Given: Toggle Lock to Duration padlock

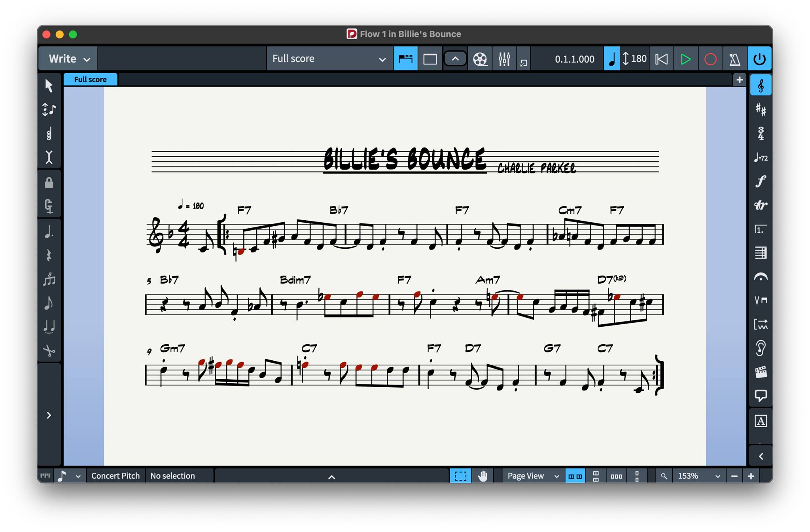Looking at the screenshot, I should (x=49, y=183).
